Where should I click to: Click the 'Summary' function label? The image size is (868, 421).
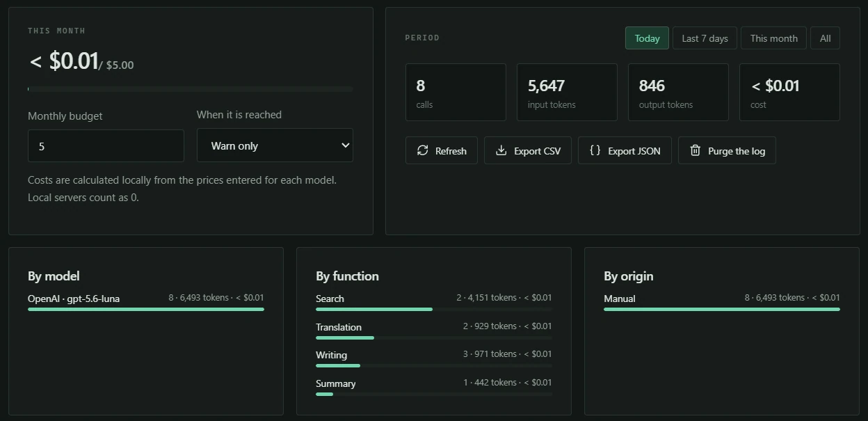(x=335, y=383)
